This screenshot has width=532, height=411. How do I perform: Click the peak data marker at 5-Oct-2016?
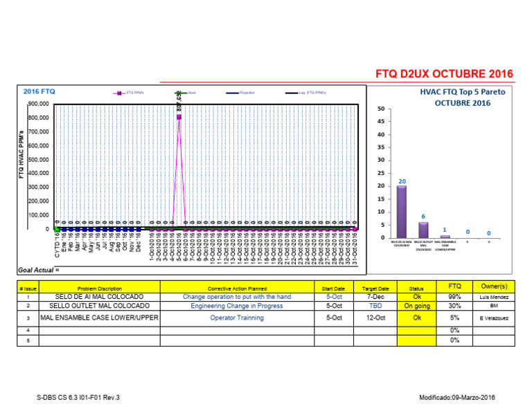pos(179,117)
